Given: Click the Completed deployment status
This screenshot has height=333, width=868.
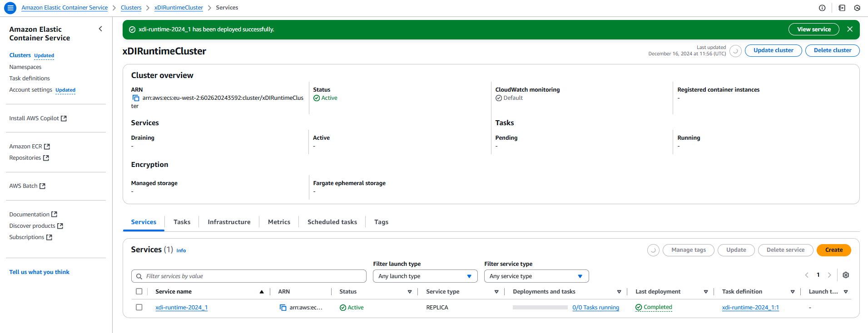Looking at the screenshot, I should click(654, 307).
